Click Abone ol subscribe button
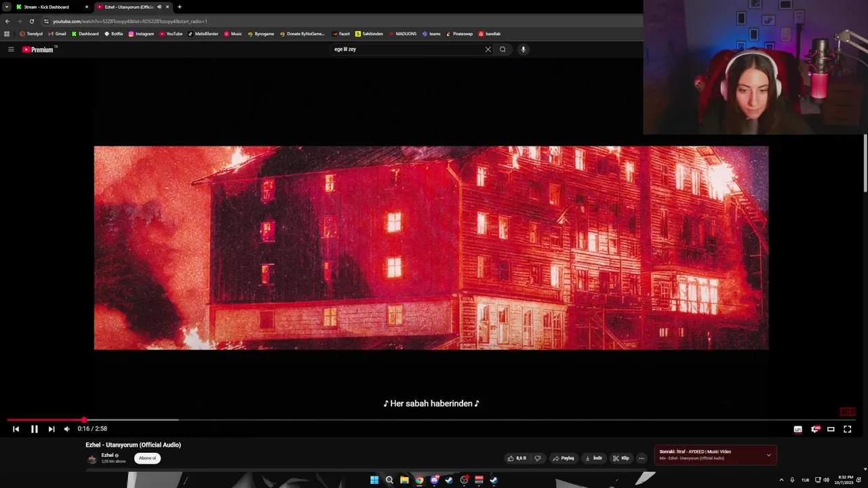The height and width of the screenshot is (488, 868). (147, 458)
